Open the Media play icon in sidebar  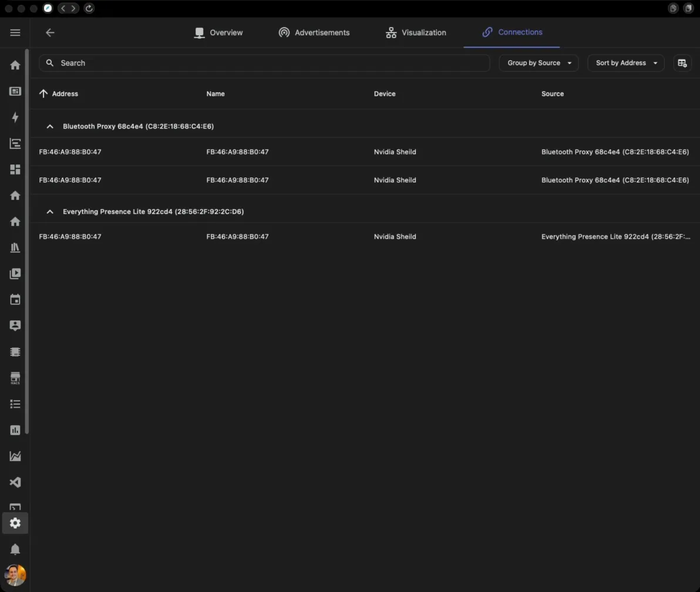[15, 274]
